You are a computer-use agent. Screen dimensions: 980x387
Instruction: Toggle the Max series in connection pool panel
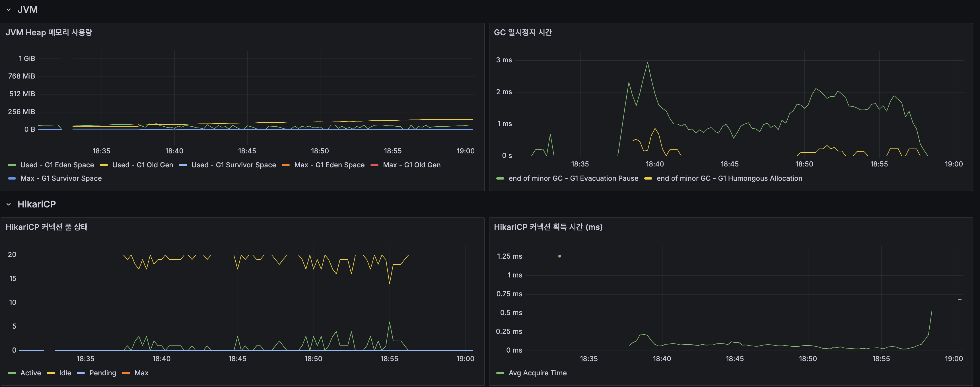pyautogui.click(x=142, y=373)
